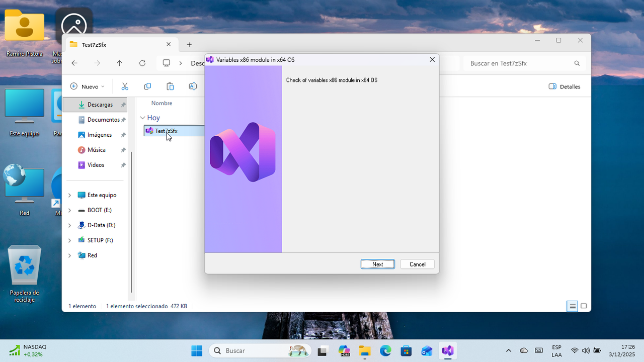The height and width of the screenshot is (362, 644).
Task: Expand Este equipo in the tree
Action: [69, 195]
